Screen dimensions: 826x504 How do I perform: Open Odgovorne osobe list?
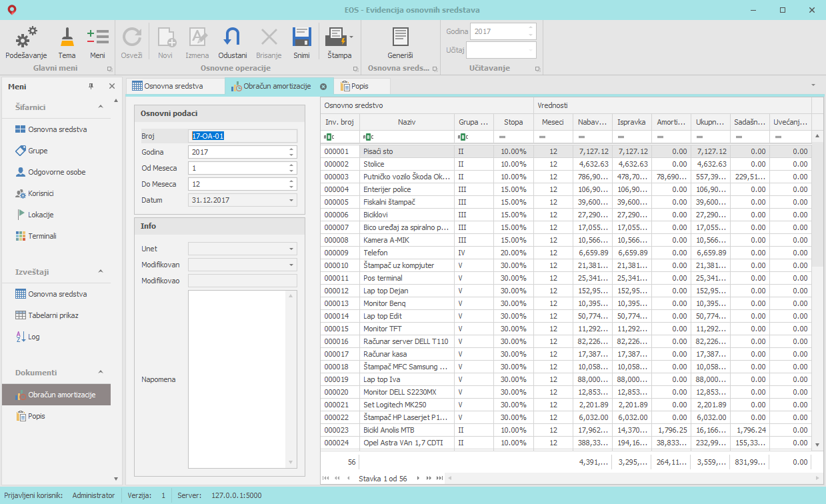click(x=57, y=172)
